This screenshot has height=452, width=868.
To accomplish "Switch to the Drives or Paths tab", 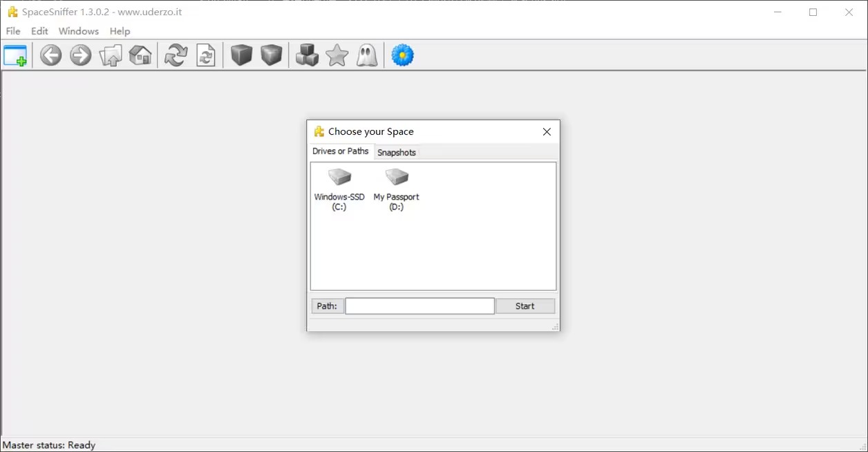I will pyautogui.click(x=341, y=151).
